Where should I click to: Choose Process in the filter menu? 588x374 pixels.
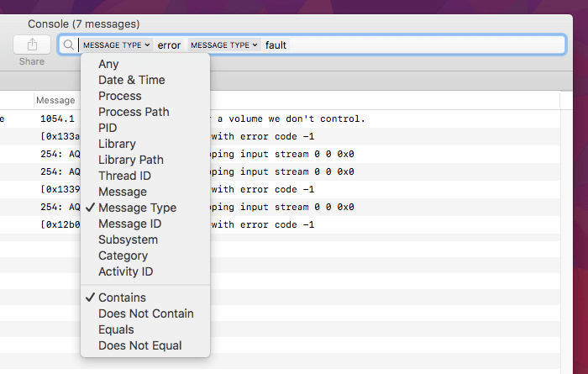(145, 96)
